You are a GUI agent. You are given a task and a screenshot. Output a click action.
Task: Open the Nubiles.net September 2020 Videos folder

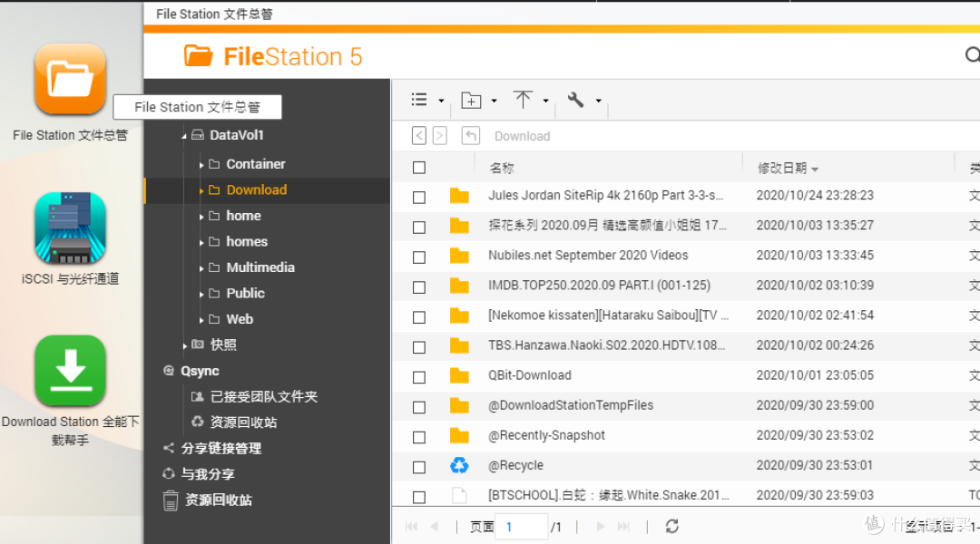pyautogui.click(x=587, y=256)
